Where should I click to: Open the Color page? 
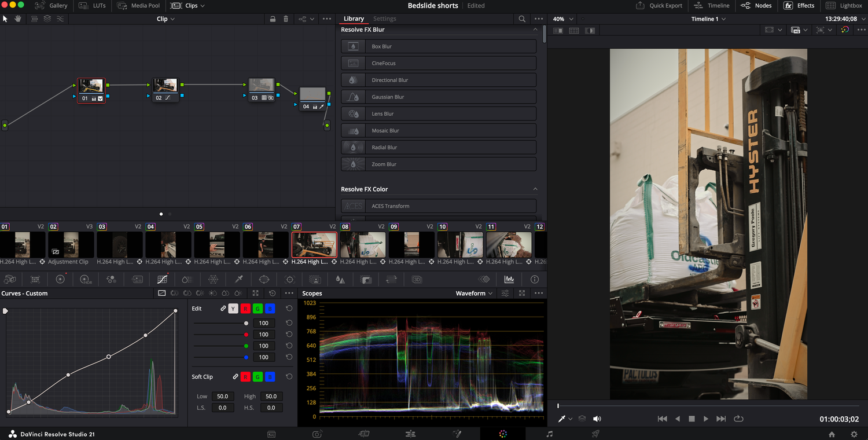pos(503,434)
